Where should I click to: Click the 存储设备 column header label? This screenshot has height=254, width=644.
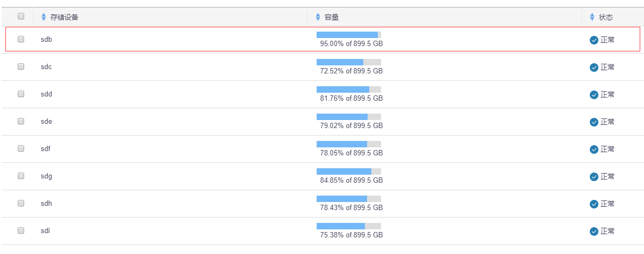pos(64,18)
